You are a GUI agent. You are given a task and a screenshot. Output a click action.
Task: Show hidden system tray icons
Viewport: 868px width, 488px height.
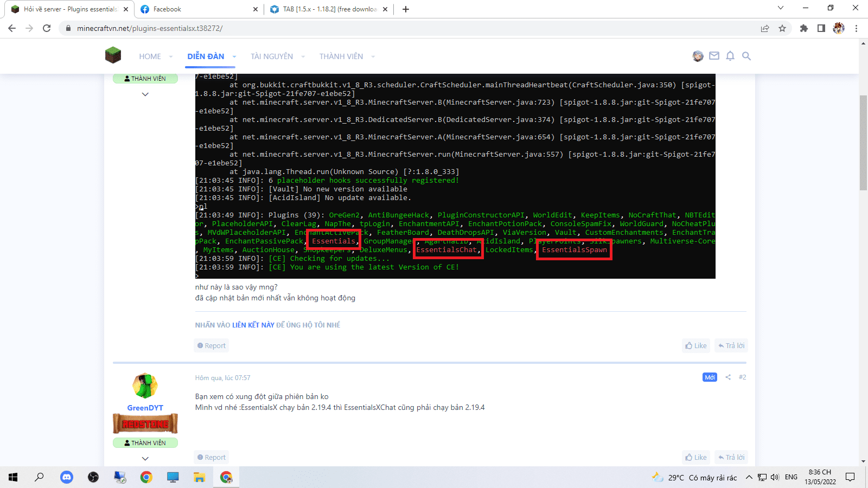[749, 477]
